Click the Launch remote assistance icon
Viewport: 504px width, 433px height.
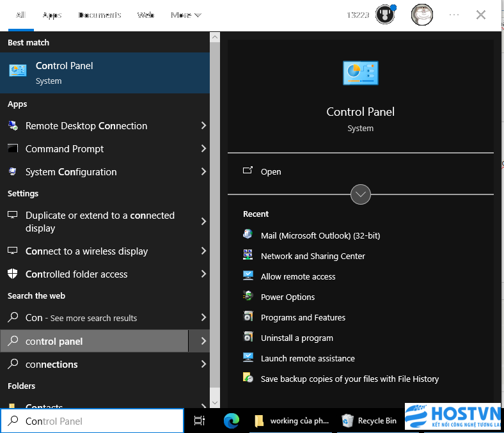[248, 358]
